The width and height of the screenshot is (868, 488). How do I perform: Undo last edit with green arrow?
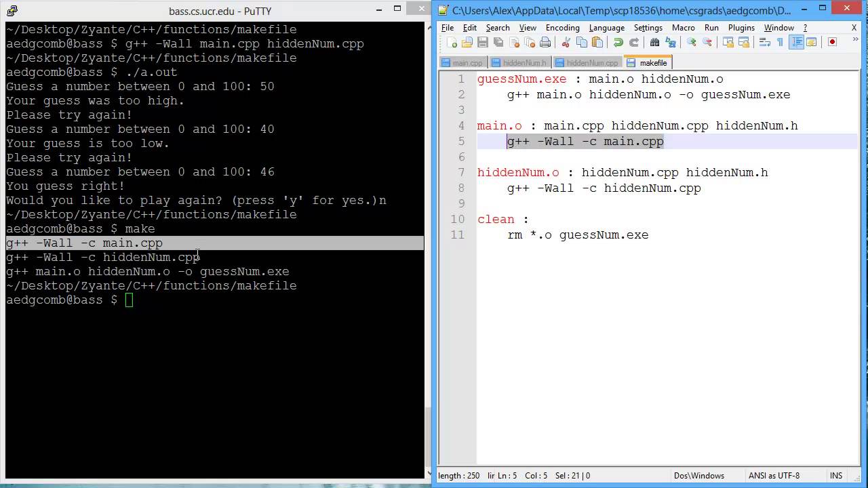(x=618, y=42)
